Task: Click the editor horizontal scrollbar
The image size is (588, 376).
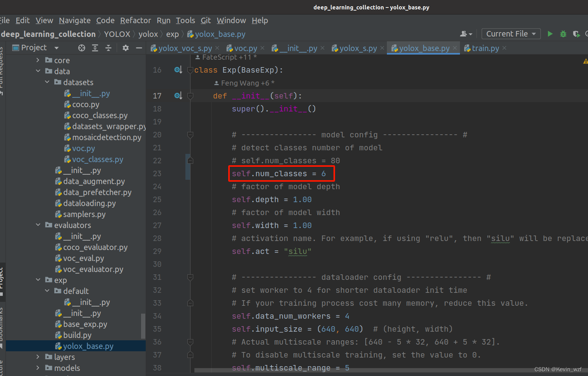Action: point(389,370)
